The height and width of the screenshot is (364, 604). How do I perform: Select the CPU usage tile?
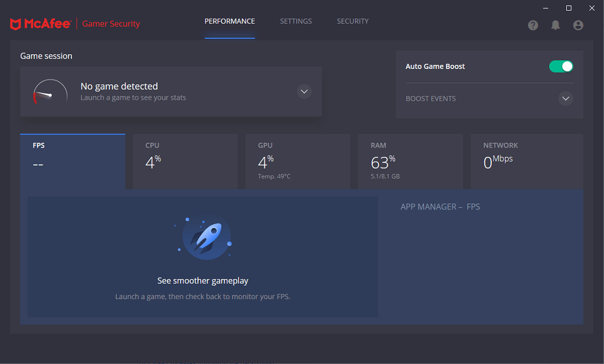(x=185, y=162)
